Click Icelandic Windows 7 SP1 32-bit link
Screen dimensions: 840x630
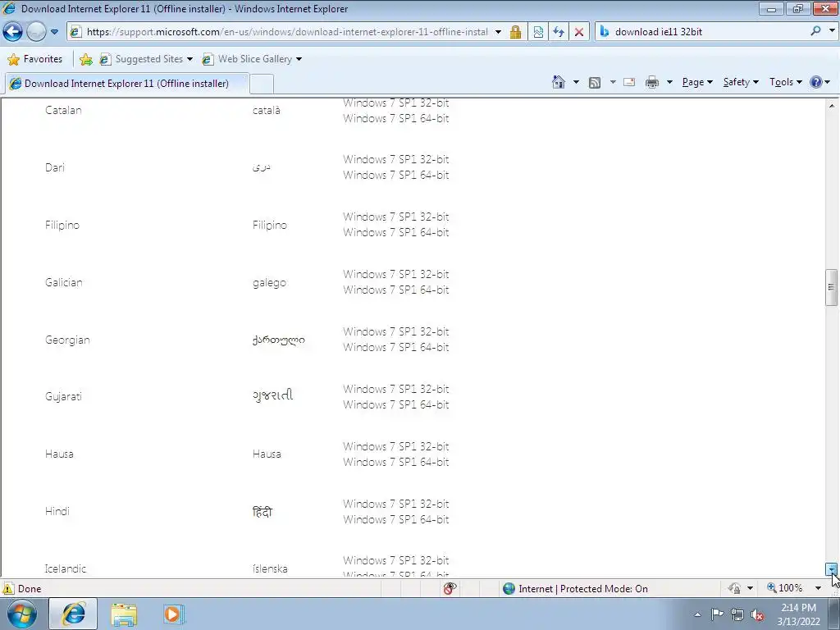pyautogui.click(x=396, y=561)
